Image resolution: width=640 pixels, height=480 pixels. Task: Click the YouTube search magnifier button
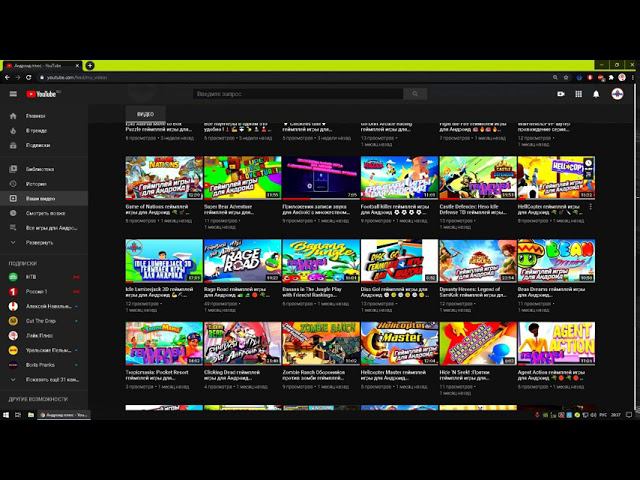pos(415,94)
